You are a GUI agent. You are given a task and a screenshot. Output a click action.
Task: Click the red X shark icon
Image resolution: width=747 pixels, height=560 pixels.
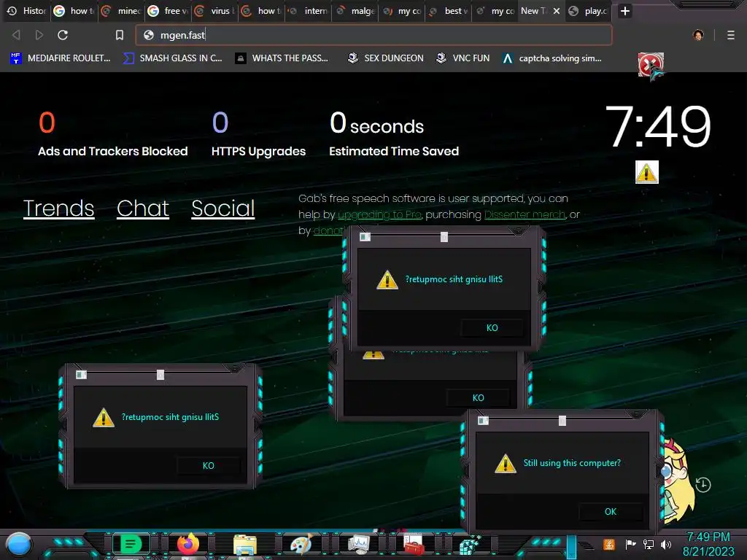point(651,66)
